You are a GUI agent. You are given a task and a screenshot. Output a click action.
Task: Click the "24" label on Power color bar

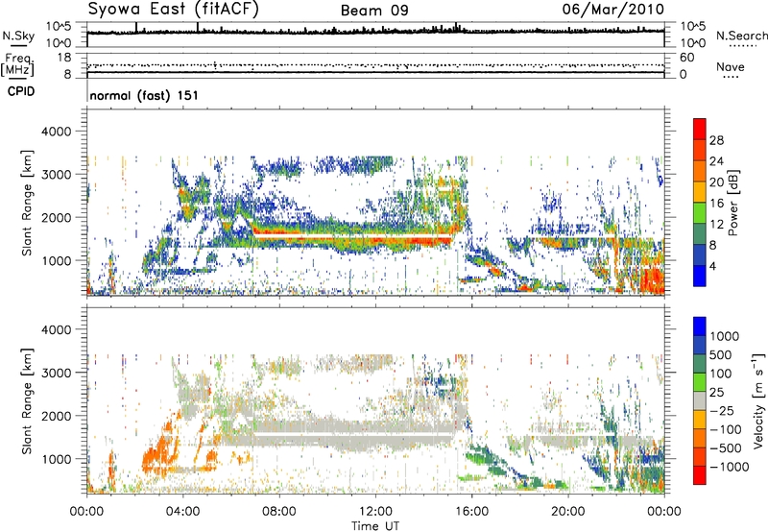(x=716, y=161)
